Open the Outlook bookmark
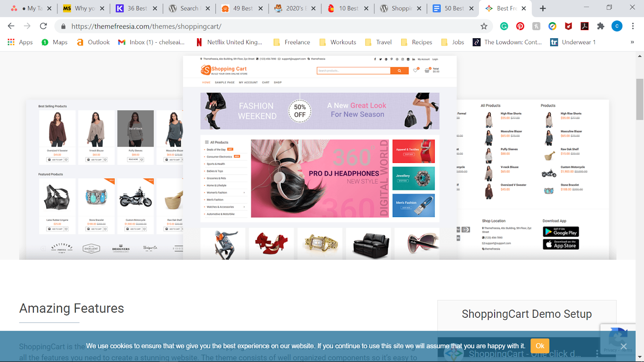Image resolution: width=644 pixels, height=362 pixels. [x=93, y=42]
